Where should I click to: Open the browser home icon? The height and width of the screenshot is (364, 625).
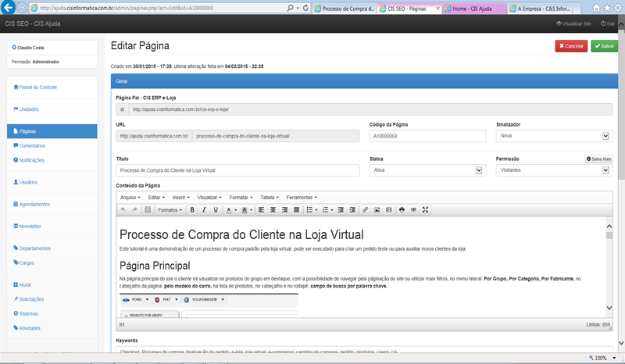point(596,8)
